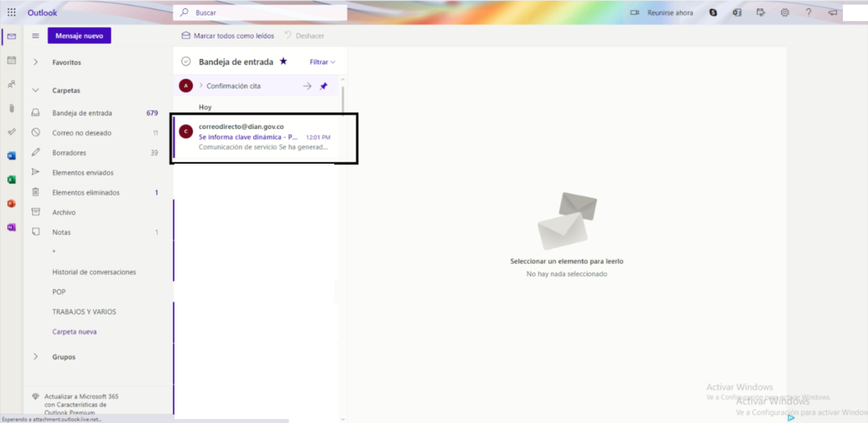
Task: Collapse the navigation pane hamburger menu
Action: (x=36, y=36)
